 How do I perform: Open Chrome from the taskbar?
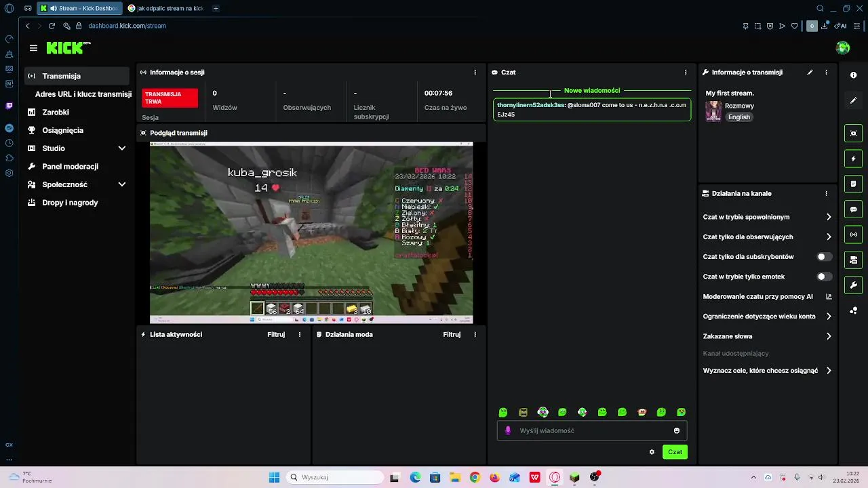[475, 477]
